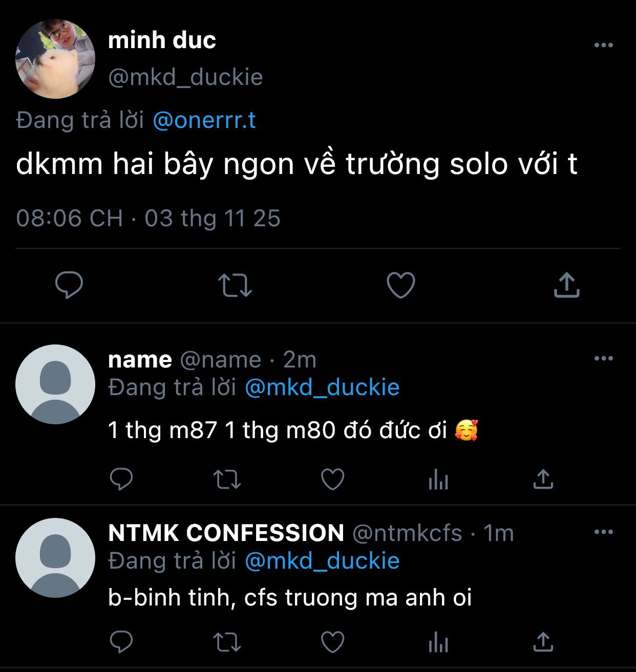
Task: Open more options for minh duc's tweet
Action: point(603,45)
